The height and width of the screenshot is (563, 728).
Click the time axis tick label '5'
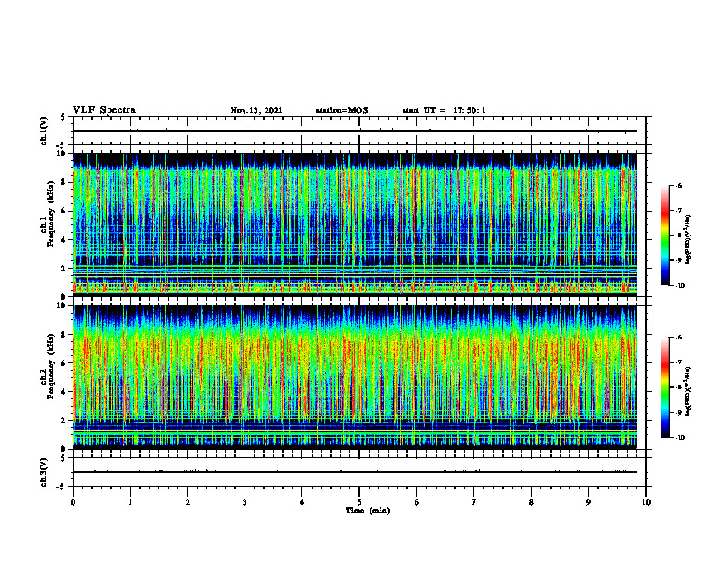coord(359,502)
